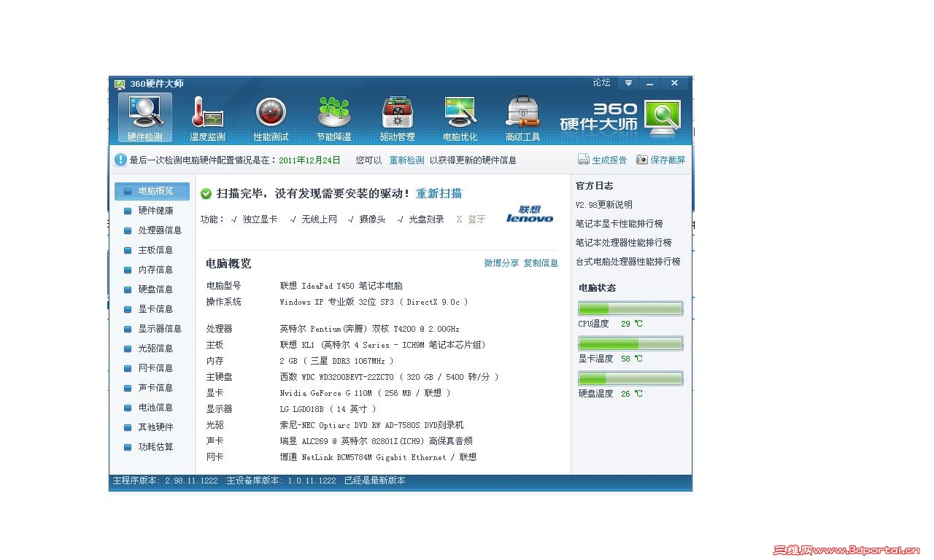Image resolution: width=934 pixels, height=560 pixels.
Task: Click the 无线上网 feature label
Action: coord(319,219)
